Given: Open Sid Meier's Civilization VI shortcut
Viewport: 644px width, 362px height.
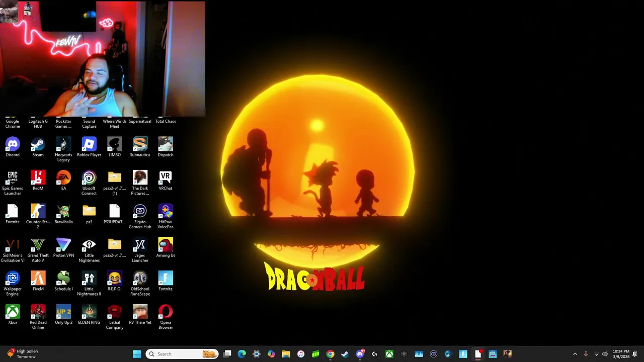Looking at the screenshot, I should tap(13, 250).
